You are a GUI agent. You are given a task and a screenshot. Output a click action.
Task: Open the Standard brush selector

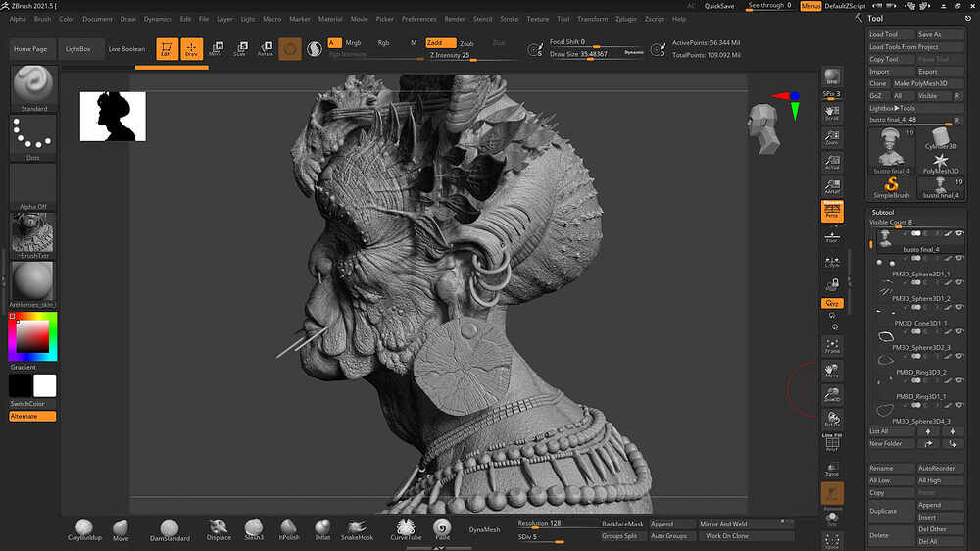[x=33, y=89]
